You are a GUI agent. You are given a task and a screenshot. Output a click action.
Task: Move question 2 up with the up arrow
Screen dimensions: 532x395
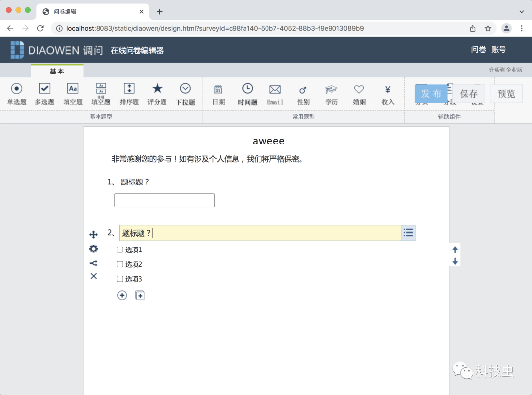455,250
